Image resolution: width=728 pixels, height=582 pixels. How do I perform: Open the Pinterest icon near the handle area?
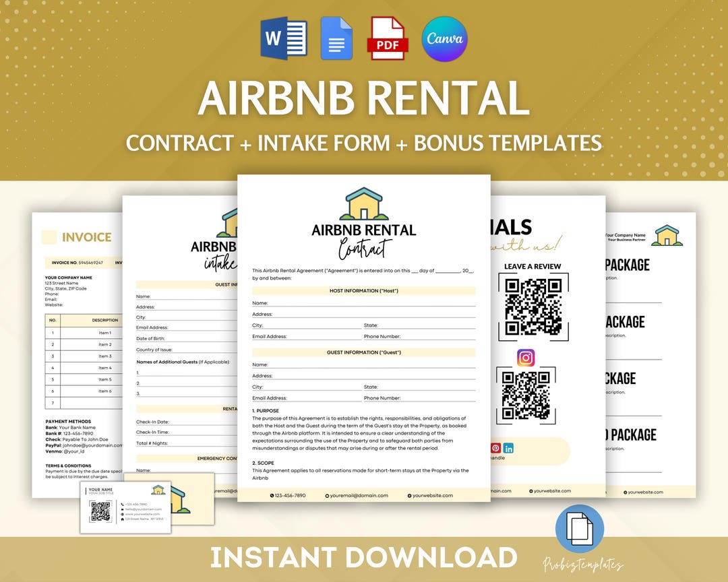click(x=496, y=448)
